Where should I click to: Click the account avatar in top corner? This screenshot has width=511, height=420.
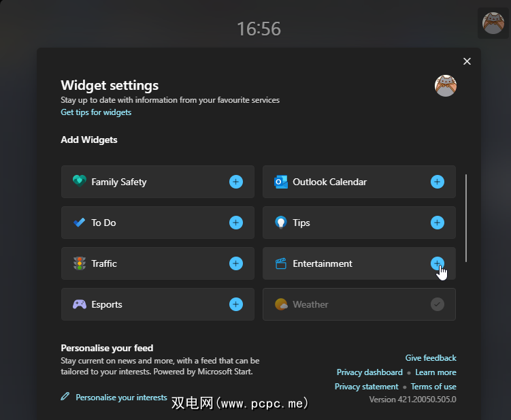[x=493, y=23]
